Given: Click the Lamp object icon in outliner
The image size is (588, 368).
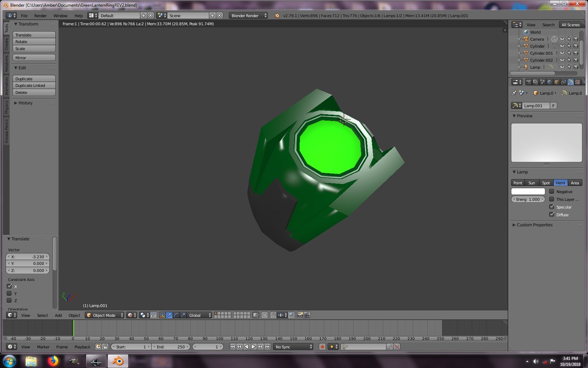Looking at the screenshot, I should 526,67.
